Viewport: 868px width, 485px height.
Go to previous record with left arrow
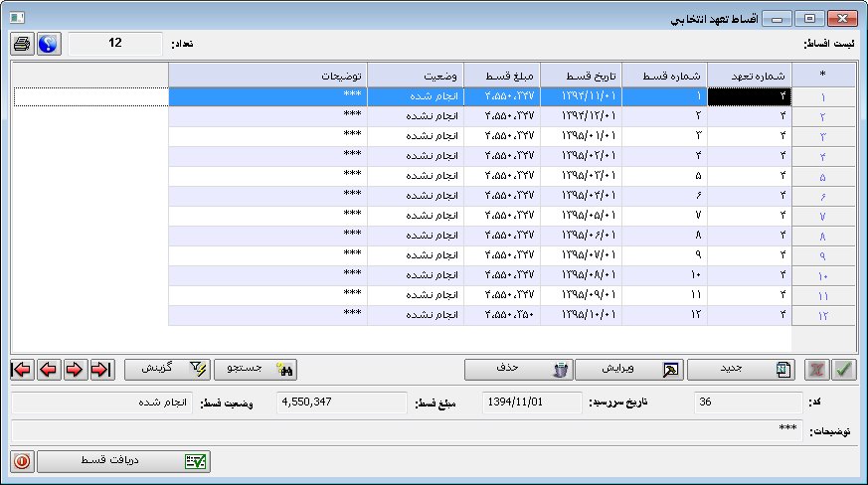point(48,369)
